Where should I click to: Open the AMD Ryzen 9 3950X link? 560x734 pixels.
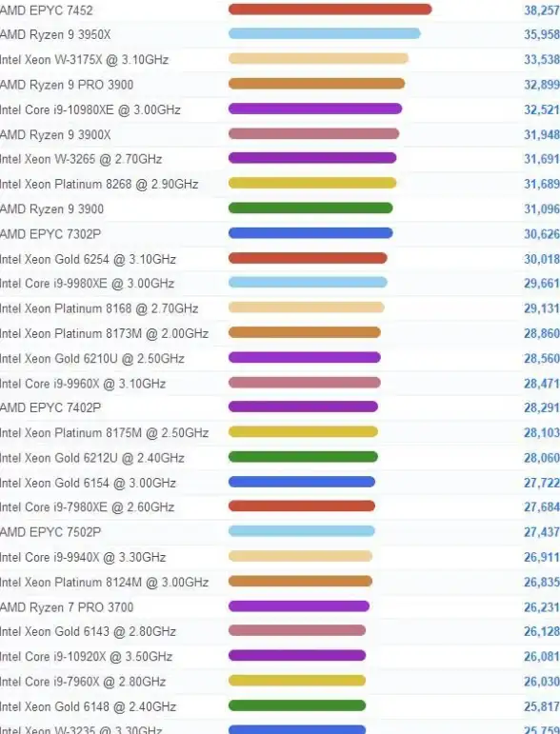[55, 34]
